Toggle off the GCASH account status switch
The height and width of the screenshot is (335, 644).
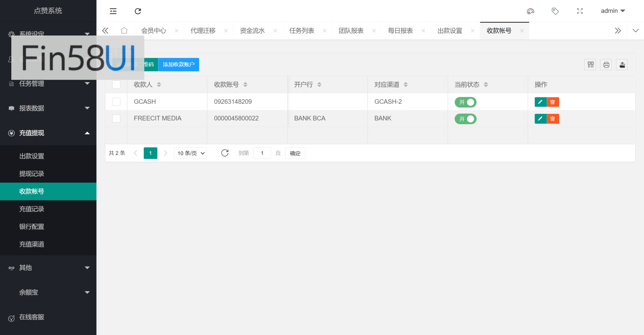pos(465,102)
